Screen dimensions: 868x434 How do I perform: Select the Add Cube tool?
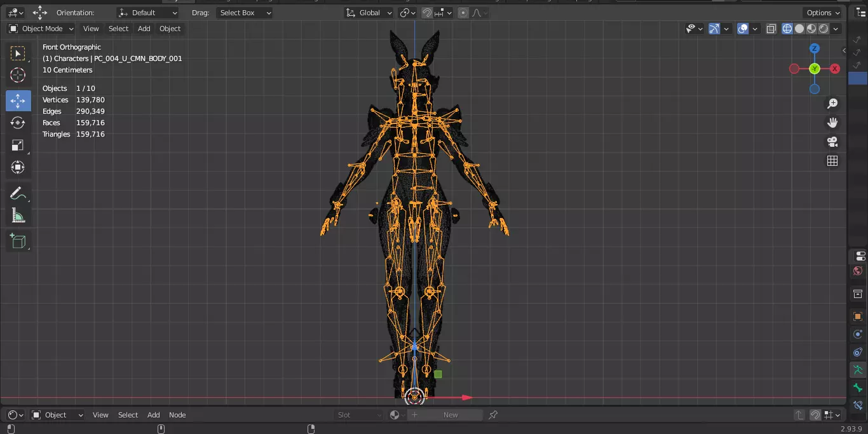(18, 241)
